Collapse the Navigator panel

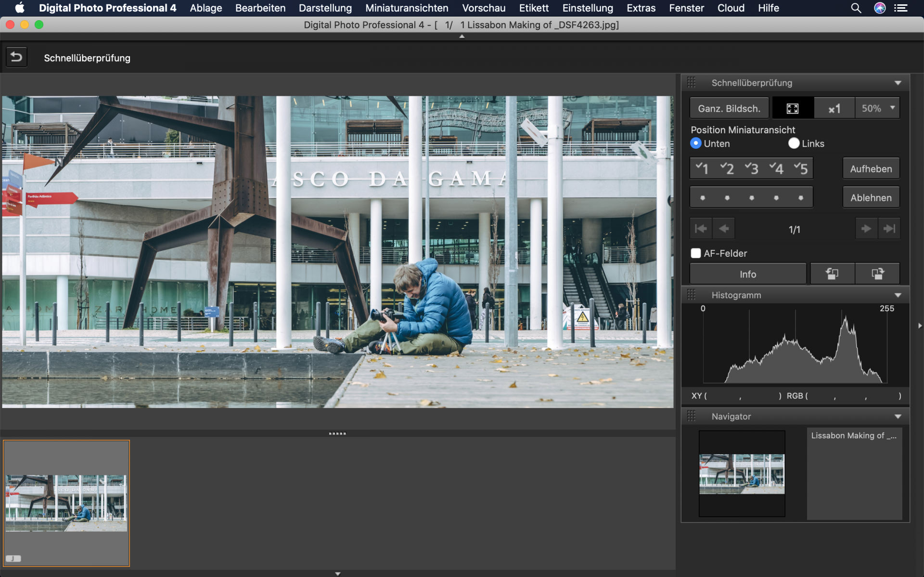898,417
